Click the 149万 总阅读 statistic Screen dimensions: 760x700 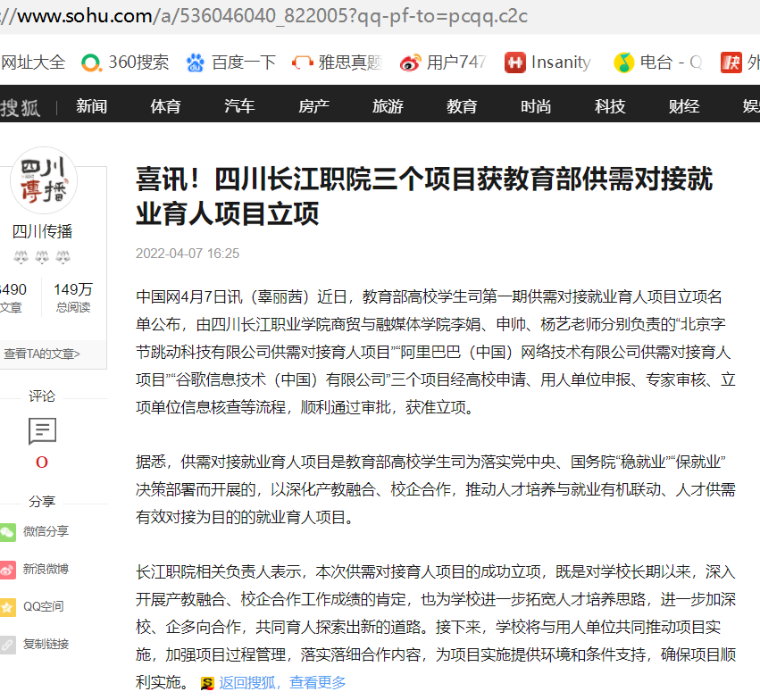click(73, 297)
